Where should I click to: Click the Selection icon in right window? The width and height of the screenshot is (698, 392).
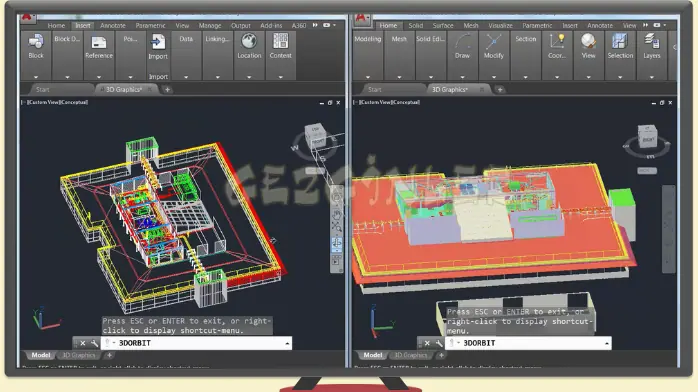pyautogui.click(x=620, y=41)
